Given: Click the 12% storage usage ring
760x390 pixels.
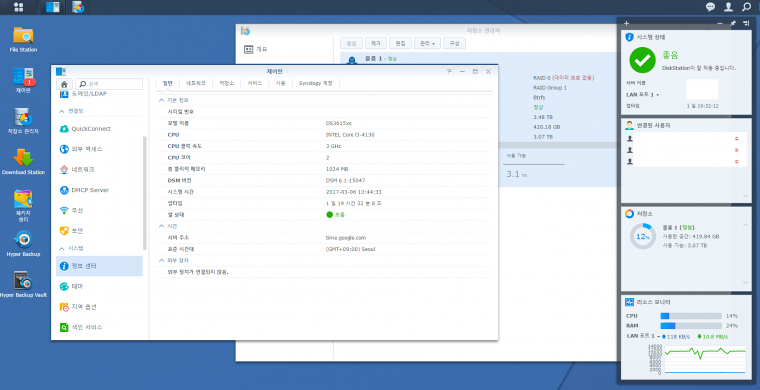Looking at the screenshot, I should 643,236.
